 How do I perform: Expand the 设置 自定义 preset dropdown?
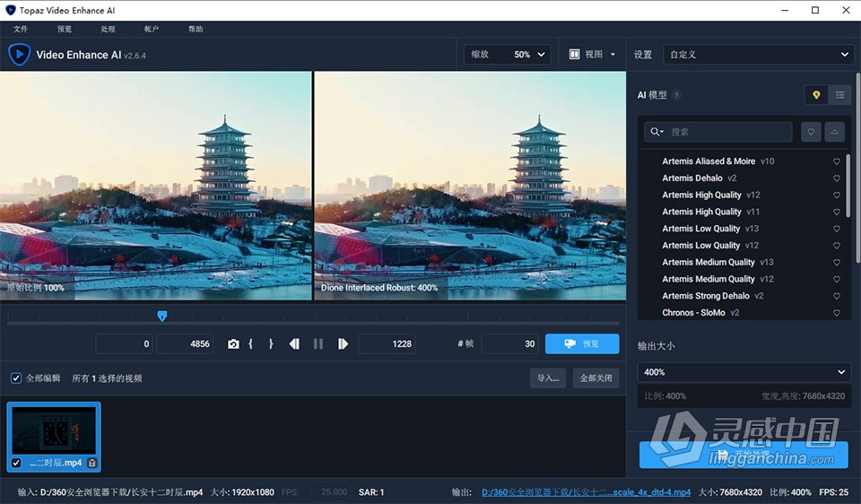tap(759, 55)
